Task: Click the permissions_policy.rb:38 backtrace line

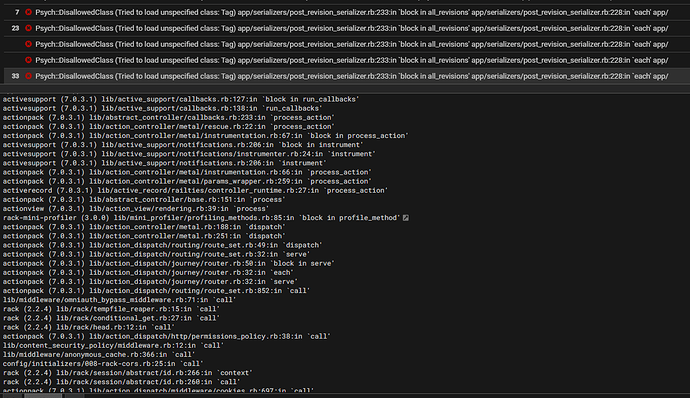Action: pos(166,336)
